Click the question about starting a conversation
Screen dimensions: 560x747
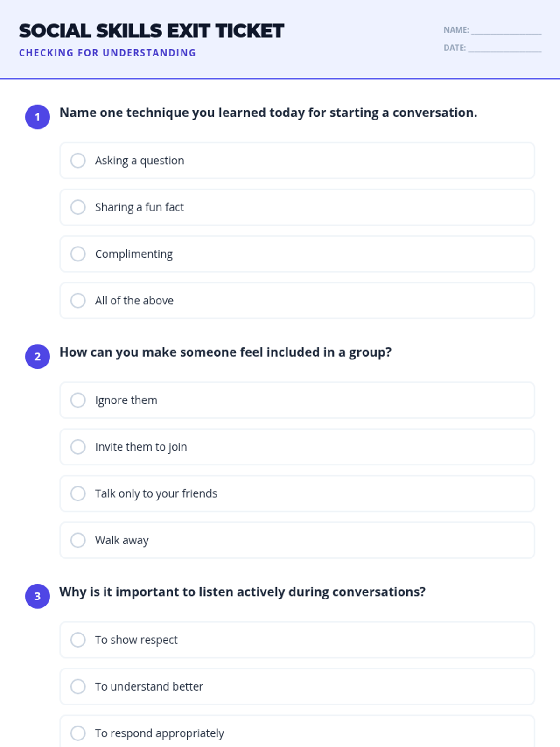click(268, 113)
